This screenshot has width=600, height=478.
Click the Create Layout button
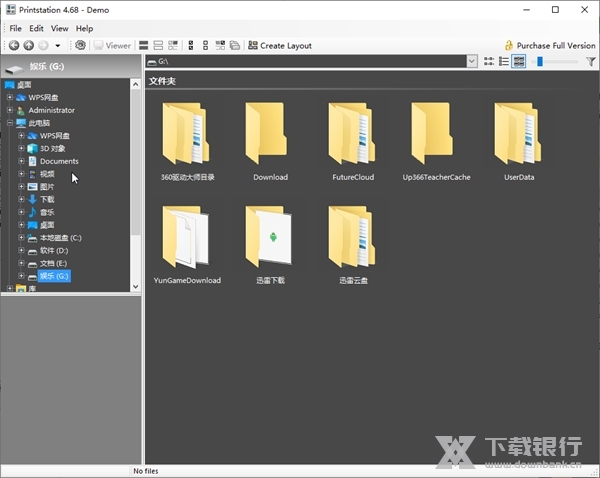tap(279, 46)
